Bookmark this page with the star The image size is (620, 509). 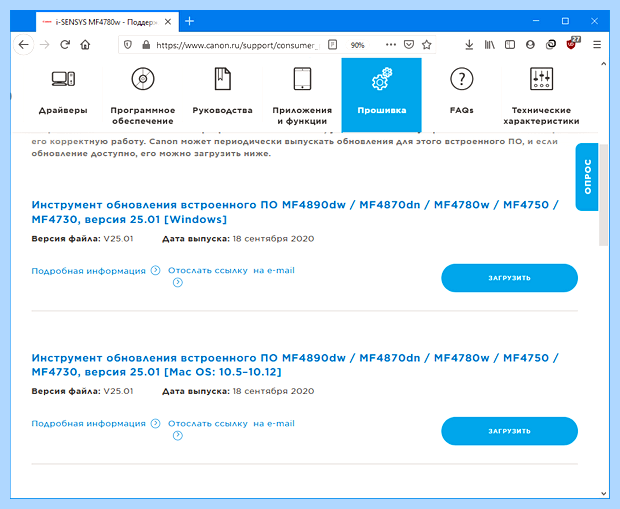[x=426, y=45]
